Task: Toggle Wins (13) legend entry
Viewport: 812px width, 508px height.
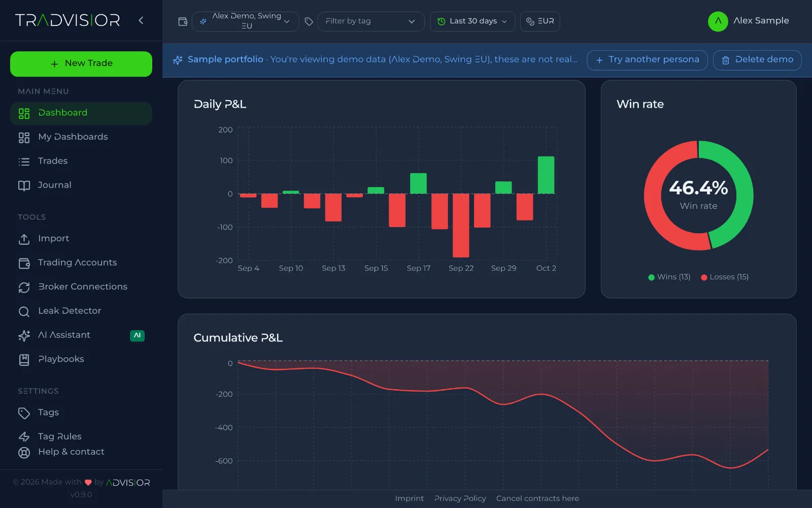Action: (x=669, y=277)
